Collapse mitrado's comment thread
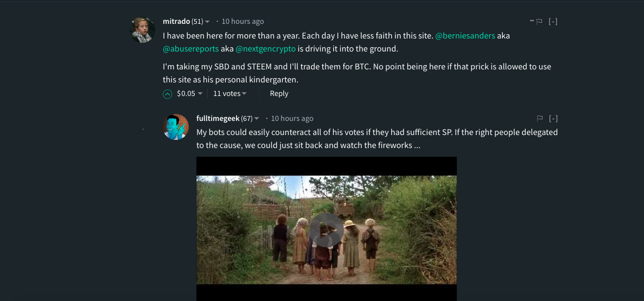Screen dimensions: 644x301 (x=553, y=22)
